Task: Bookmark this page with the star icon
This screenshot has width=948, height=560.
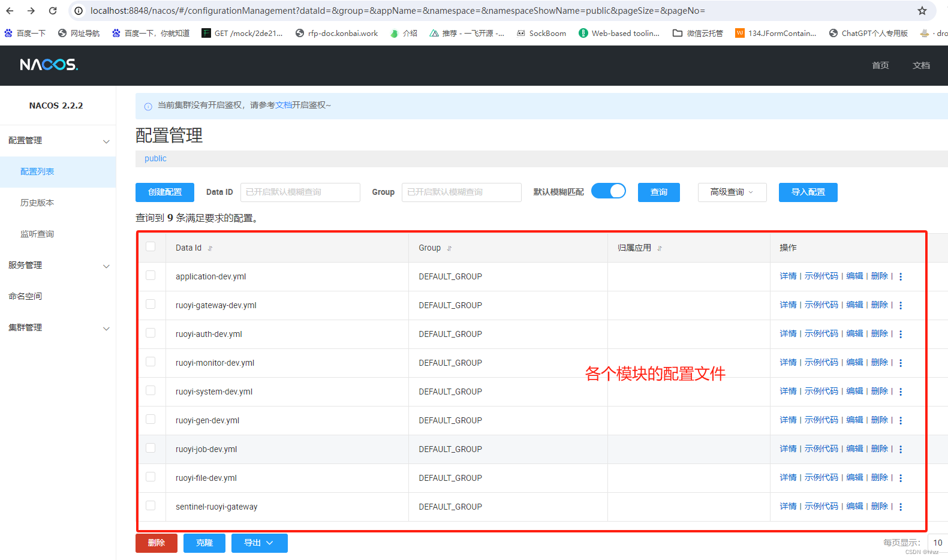Action: (x=922, y=11)
